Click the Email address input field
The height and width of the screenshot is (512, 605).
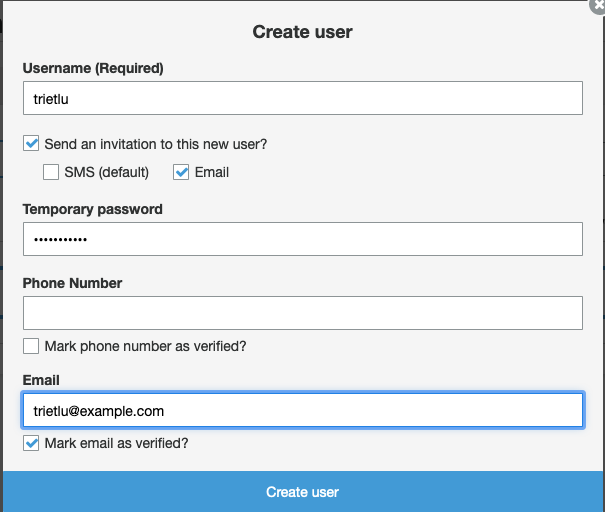click(x=302, y=410)
